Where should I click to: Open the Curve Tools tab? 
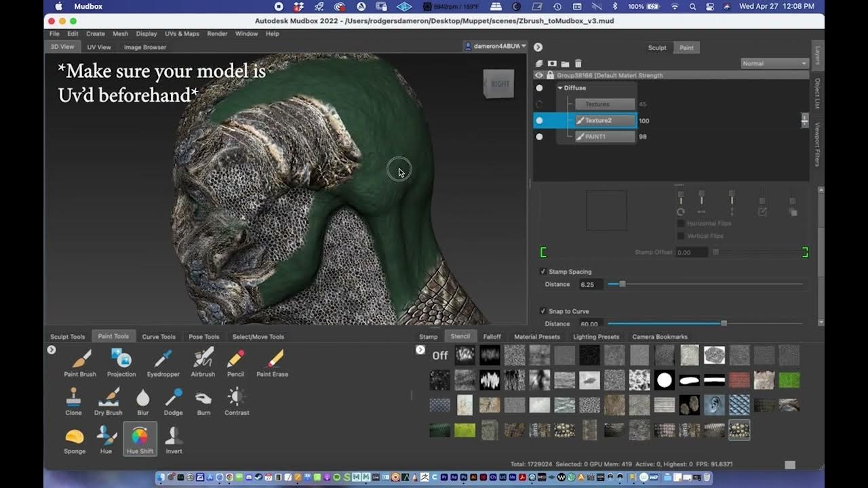(159, 337)
